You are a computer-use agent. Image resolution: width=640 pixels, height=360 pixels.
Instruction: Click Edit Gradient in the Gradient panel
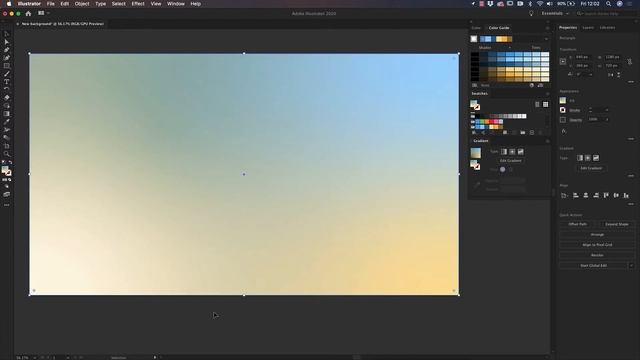pos(511,160)
